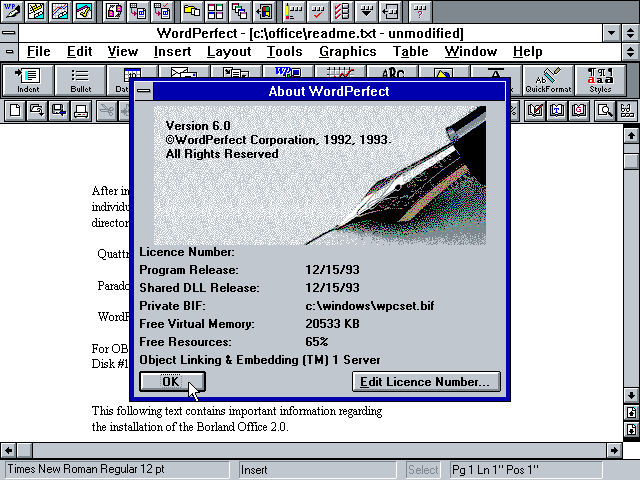Click the Styles button on the button bar

coord(600,80)
